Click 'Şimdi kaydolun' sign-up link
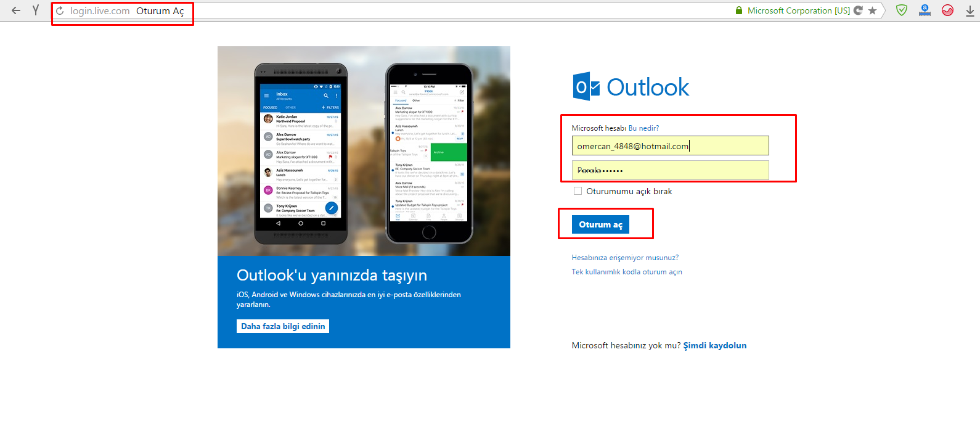The height and width of the screenshot is (426, 980). tap(715, 345)
